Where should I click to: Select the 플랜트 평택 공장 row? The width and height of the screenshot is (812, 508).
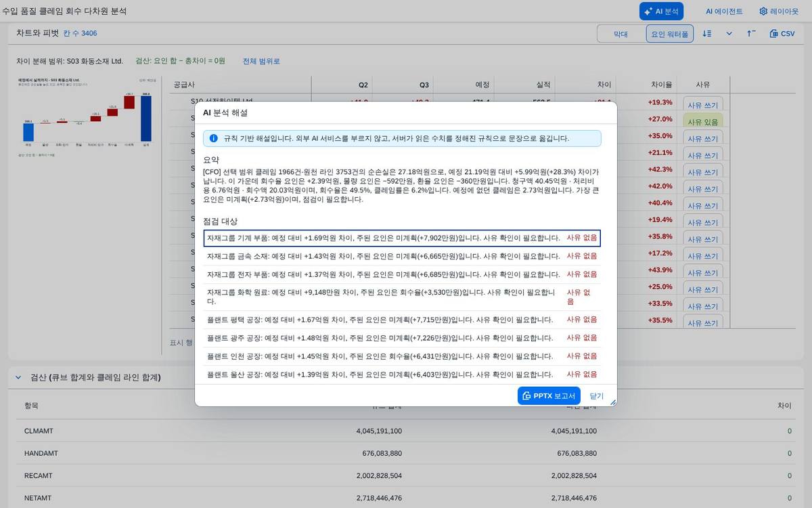[x=402, y=320]
